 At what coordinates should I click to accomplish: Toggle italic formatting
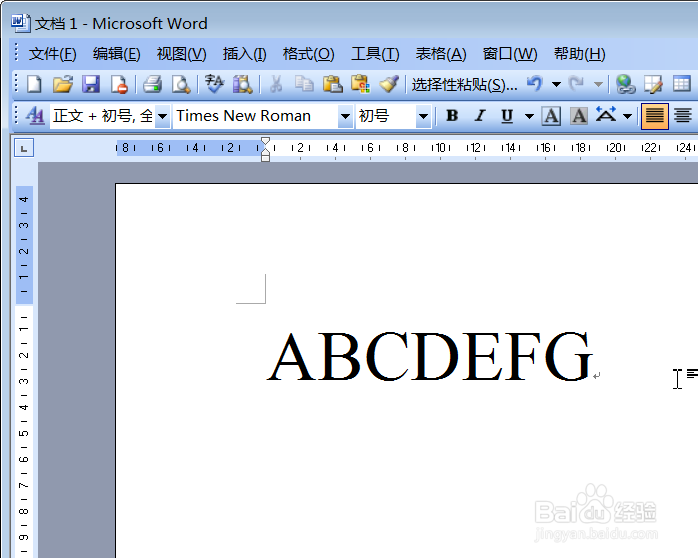point(480,116)
